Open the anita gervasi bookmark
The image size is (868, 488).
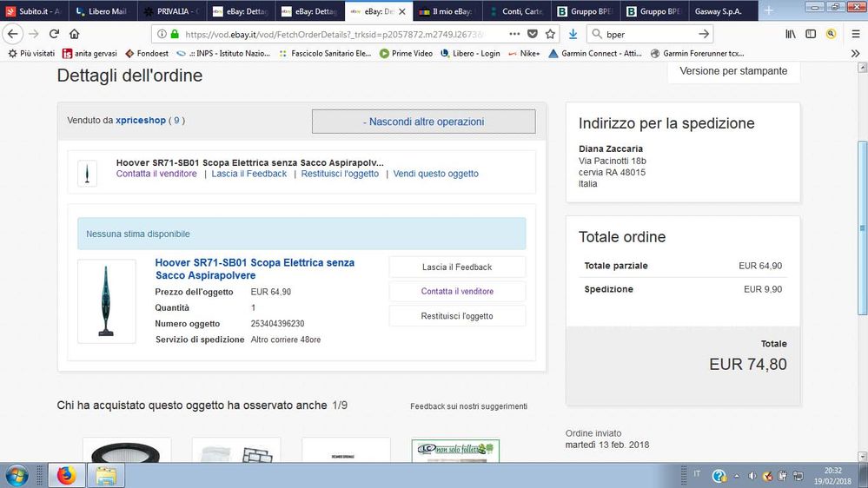point(89,53)
